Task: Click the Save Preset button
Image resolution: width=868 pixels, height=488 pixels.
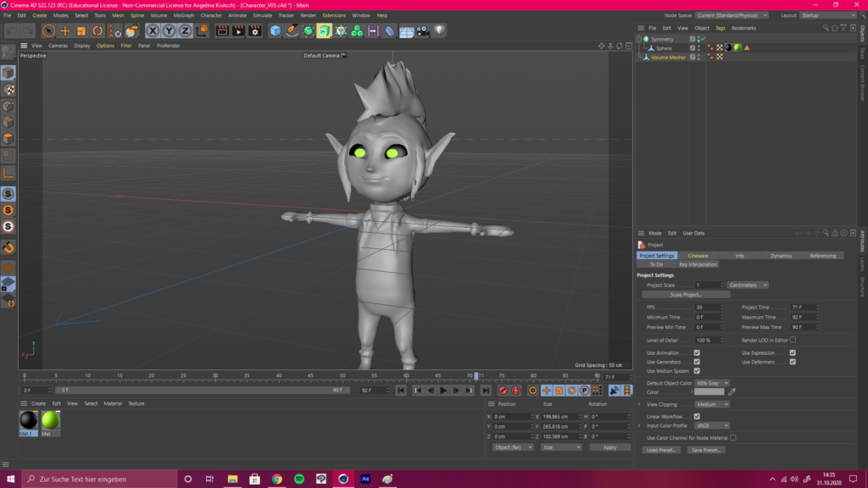Action: click(706, 450)
